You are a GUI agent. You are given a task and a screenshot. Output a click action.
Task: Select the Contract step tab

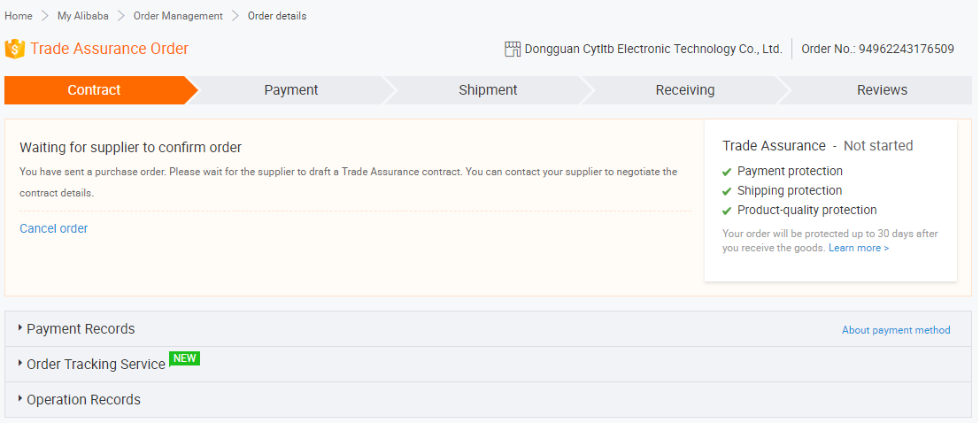click(x=95, y=90)
